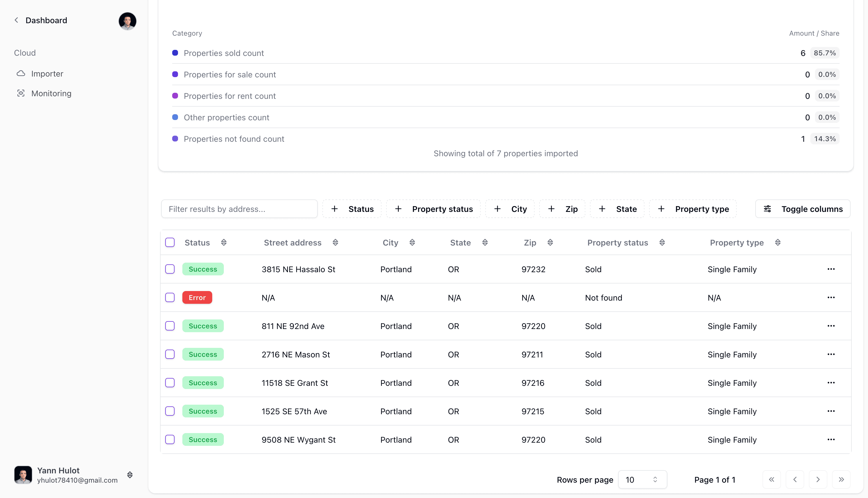Open the State filter dropdown
This screenshot has height=498, width=868.
pos(617,209)
